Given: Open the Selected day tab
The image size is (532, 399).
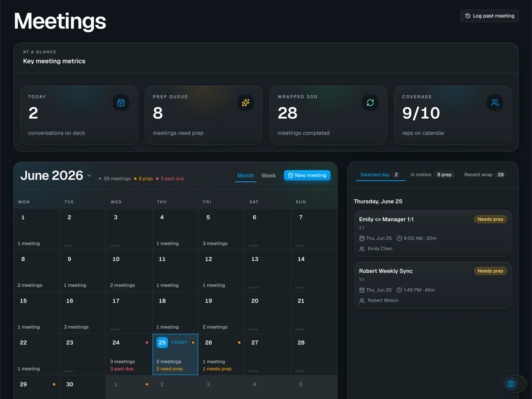Looking at the screenshot, I should click(x=380, y=175).
